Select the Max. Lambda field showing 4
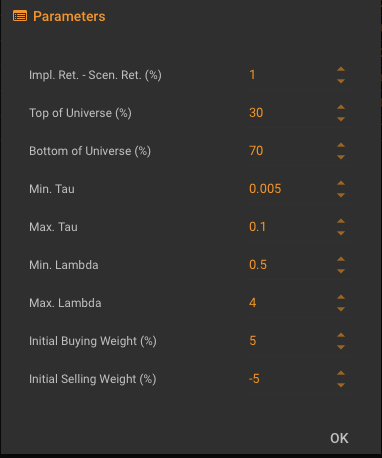Image resolution: width=382 pixels, height=458 pixels. click(290, 303)
